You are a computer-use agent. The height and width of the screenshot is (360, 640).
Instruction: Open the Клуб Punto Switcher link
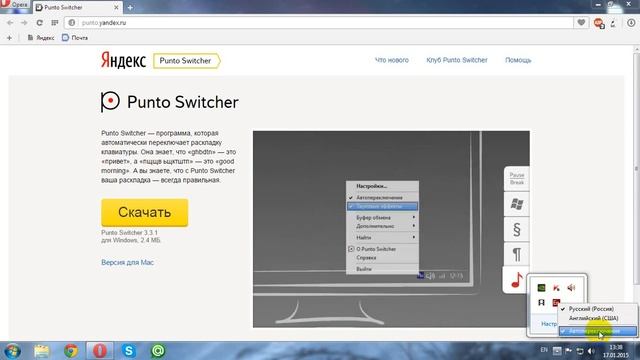point(457,60)
